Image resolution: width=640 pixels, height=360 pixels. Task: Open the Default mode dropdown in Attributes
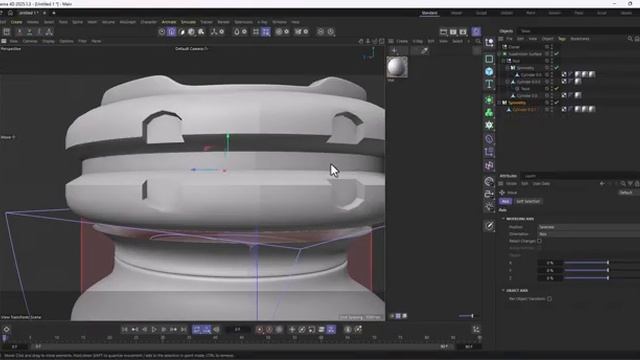tap(629, 192)
